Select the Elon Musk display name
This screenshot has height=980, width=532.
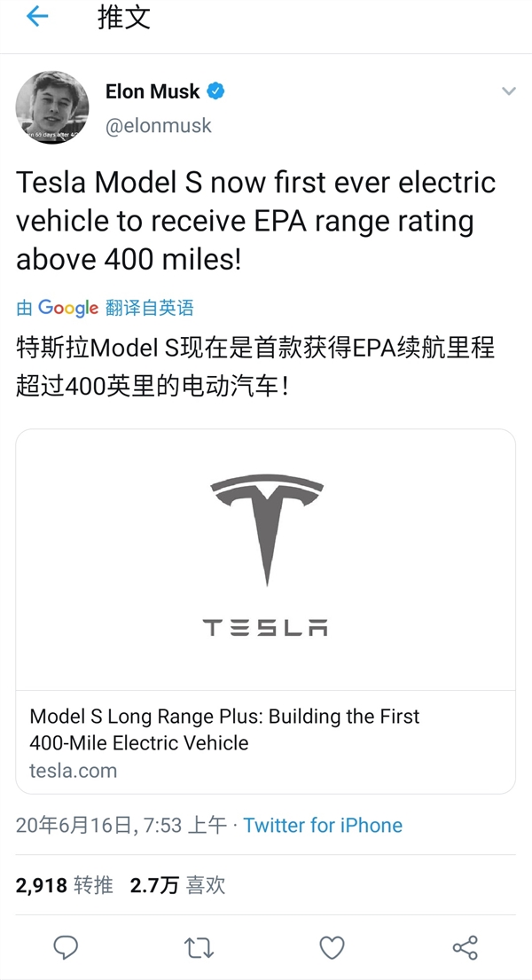[x=153, y=91]
